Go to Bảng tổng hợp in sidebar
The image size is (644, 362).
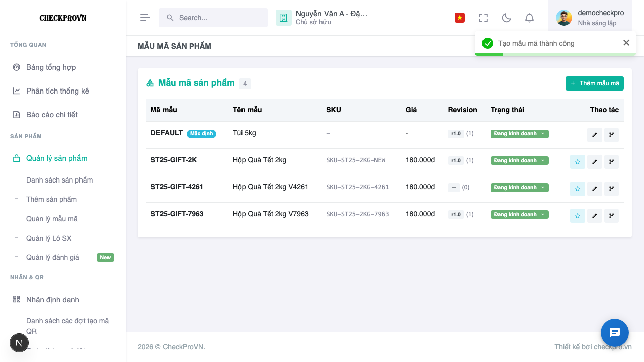51,67
